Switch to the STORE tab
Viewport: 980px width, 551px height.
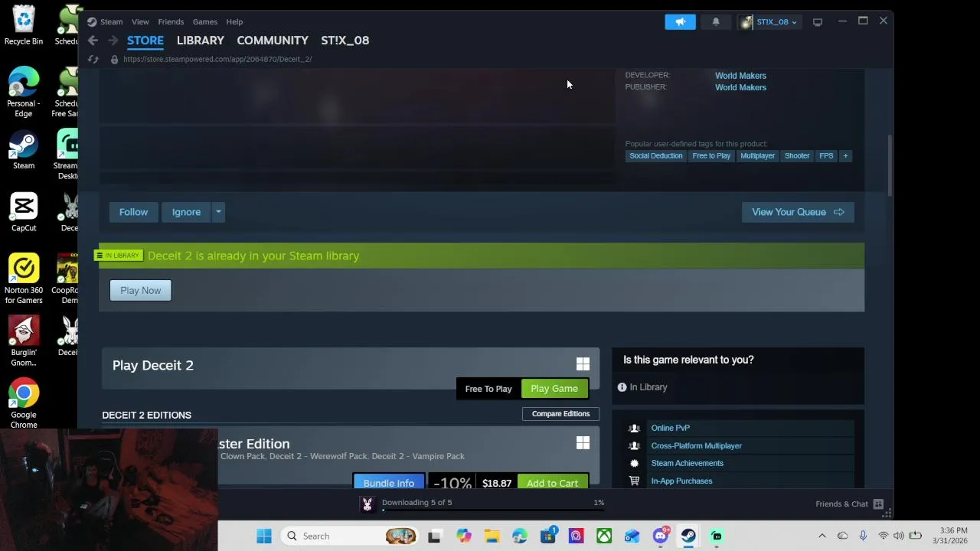(145, 41)
